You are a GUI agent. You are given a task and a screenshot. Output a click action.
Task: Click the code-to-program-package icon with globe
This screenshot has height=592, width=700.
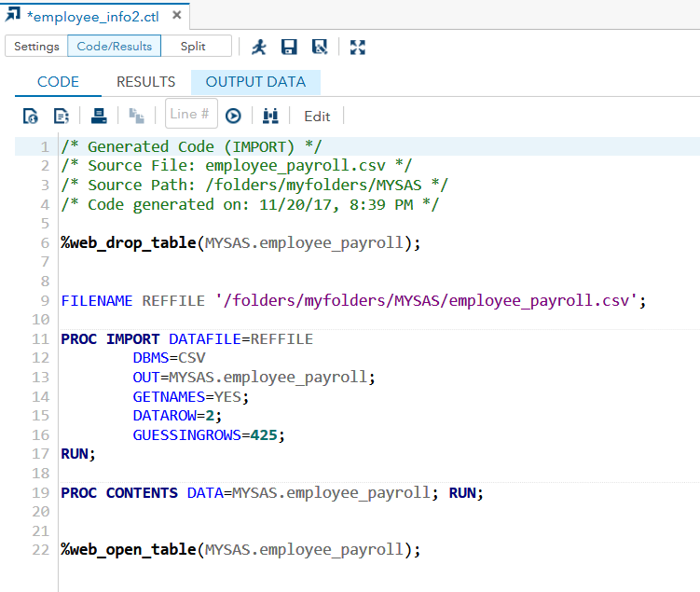31,116
